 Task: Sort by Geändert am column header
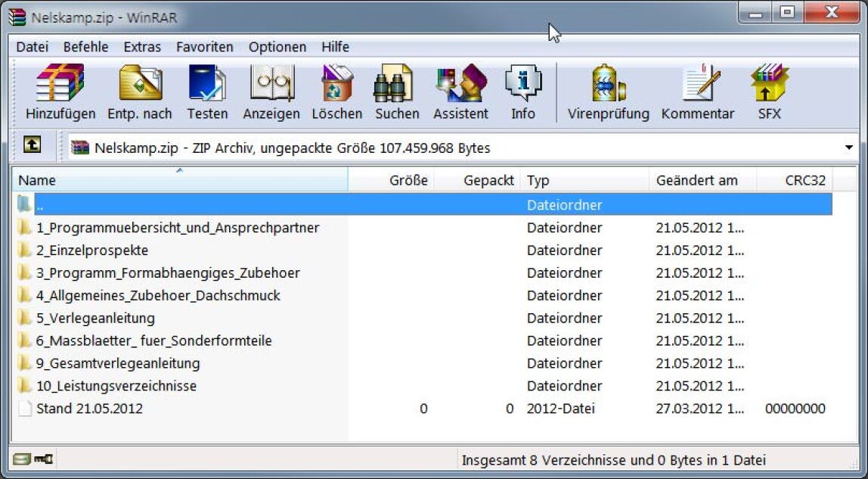coord(702,180)
